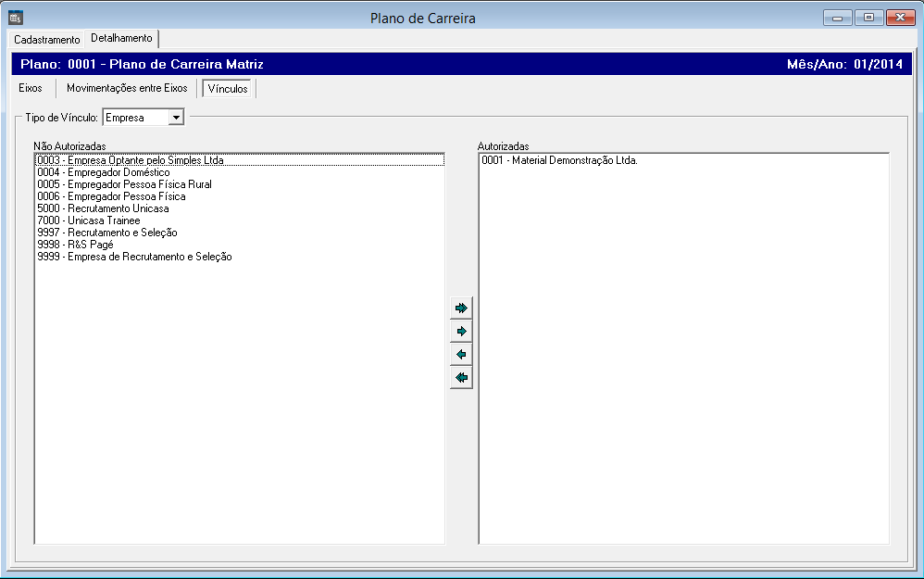Select 0001 - Material Demonstração Ltda. in Autorizadas
924x579 pixels.
(x=560, y=160)
